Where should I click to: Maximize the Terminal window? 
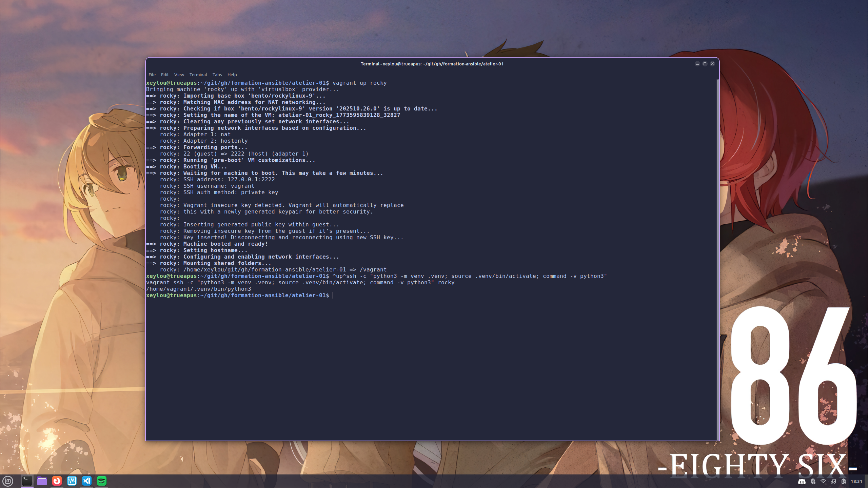point(705,64)
